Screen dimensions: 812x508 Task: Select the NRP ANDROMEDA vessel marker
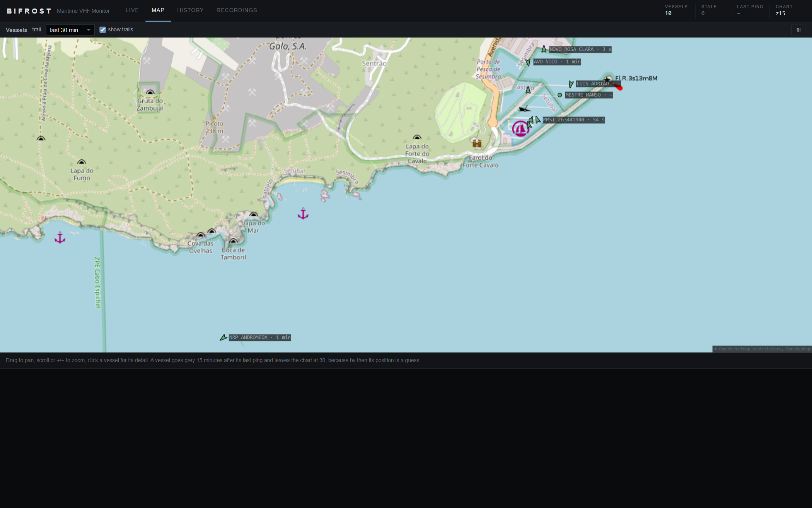coord(223,338)
